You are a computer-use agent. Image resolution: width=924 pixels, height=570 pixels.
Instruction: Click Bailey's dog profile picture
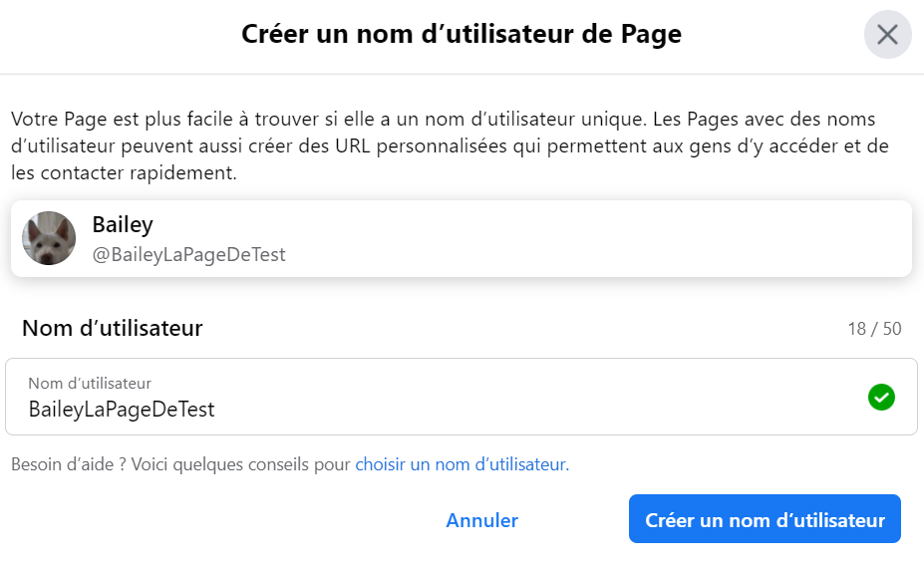click(x=49, y=238)
